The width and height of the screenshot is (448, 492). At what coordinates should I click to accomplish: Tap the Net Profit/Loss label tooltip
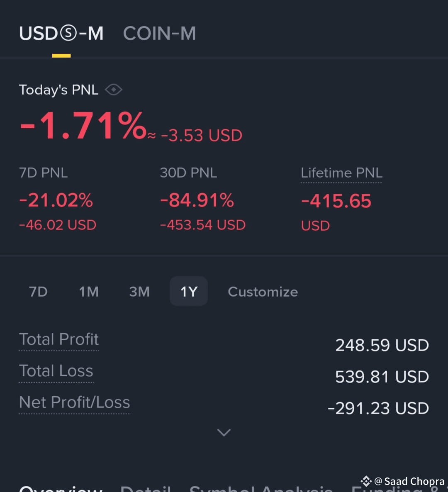[x=75, y=402]
